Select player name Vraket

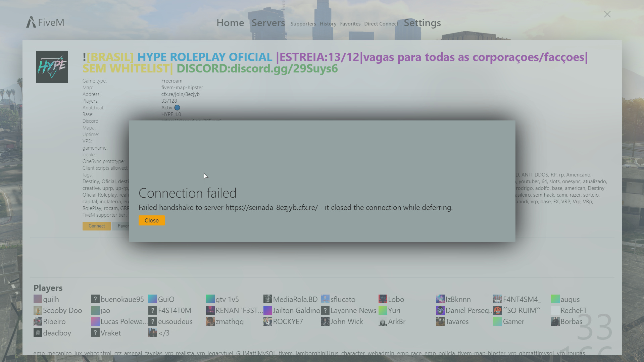[111, 333]
